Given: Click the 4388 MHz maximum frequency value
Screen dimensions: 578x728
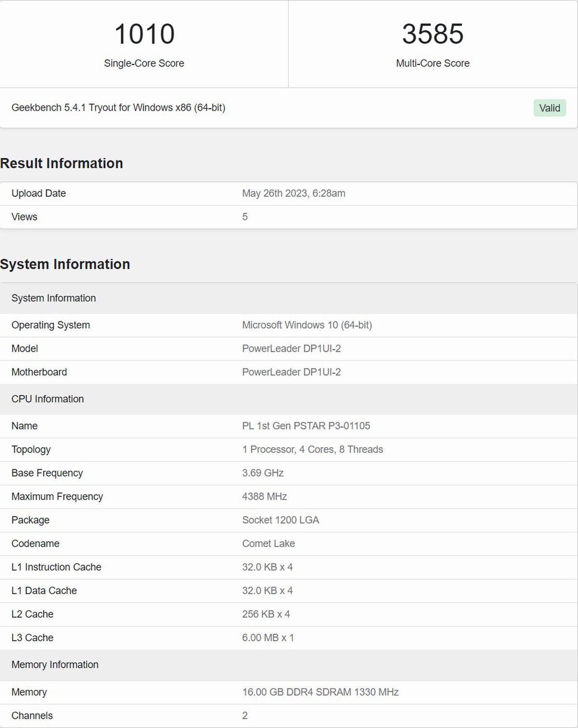Looking at the screenshot, I should click(264, 496).
